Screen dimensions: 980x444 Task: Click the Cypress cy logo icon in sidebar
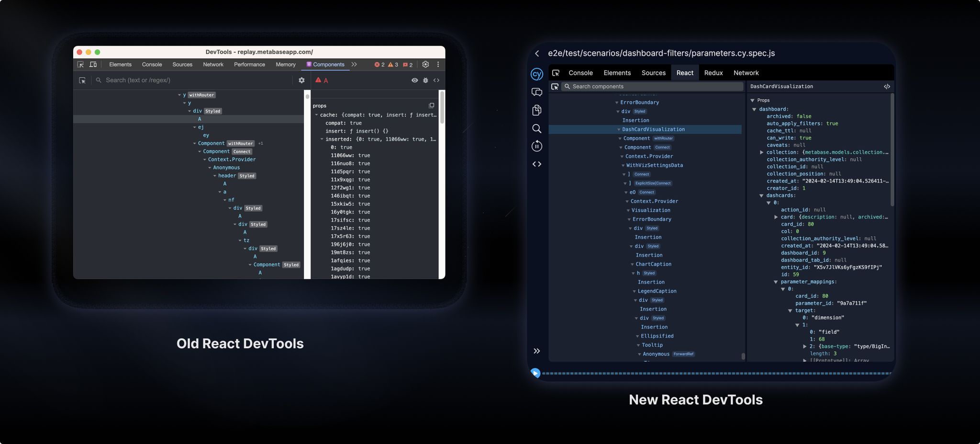pyautogui.click(x=537, y=74)
